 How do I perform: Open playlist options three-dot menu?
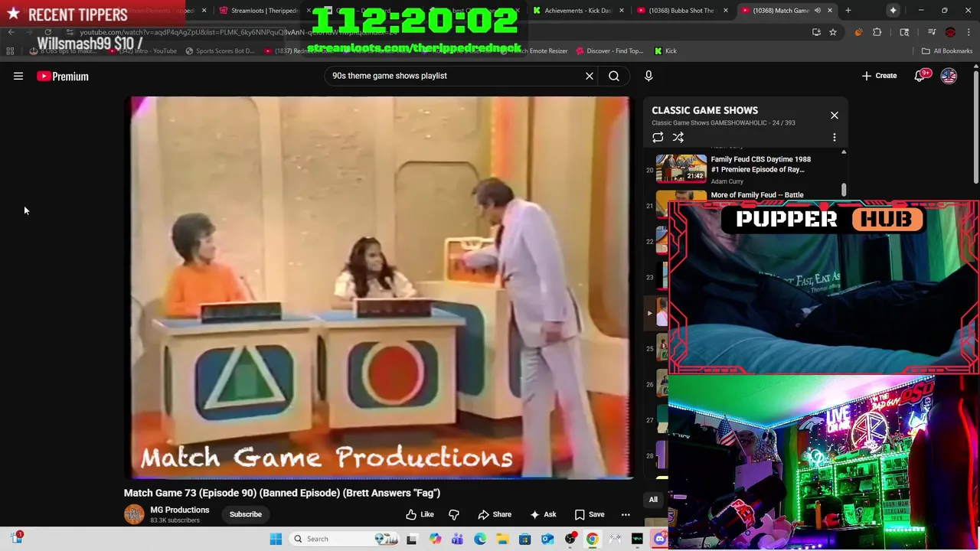[x=835, y=138]
